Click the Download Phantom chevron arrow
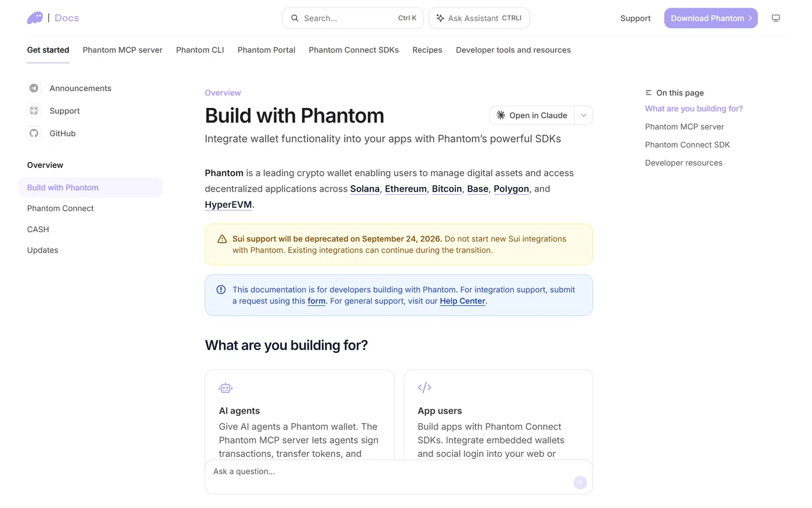 [750, 18]
